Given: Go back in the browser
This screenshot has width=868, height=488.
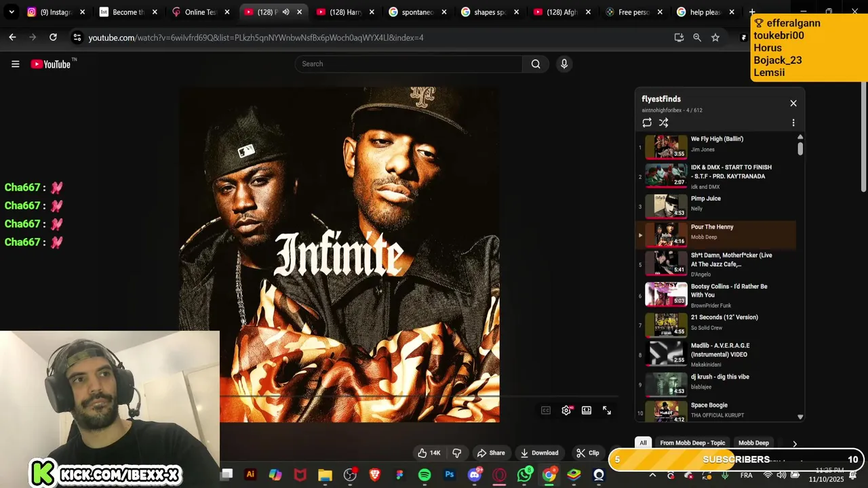Looking at the screenshot, I should tap(12, 38).
